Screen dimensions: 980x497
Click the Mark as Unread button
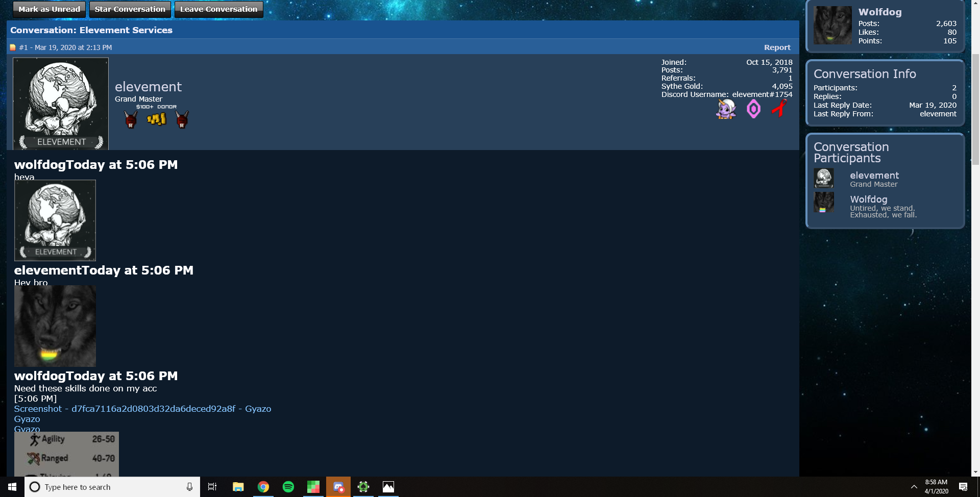tap(50, 9)
